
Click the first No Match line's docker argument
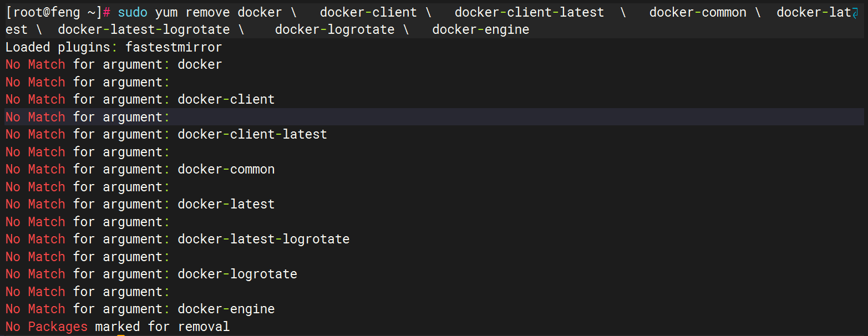200,64
